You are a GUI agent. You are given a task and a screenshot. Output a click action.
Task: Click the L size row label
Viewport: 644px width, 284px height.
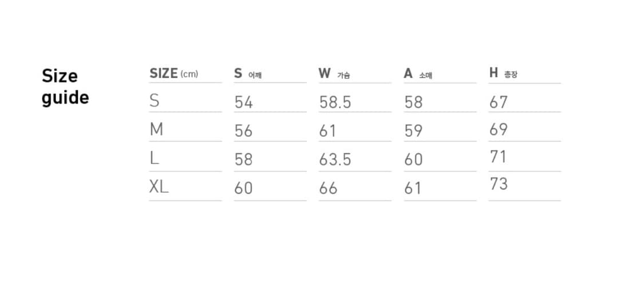click(154, 159)
